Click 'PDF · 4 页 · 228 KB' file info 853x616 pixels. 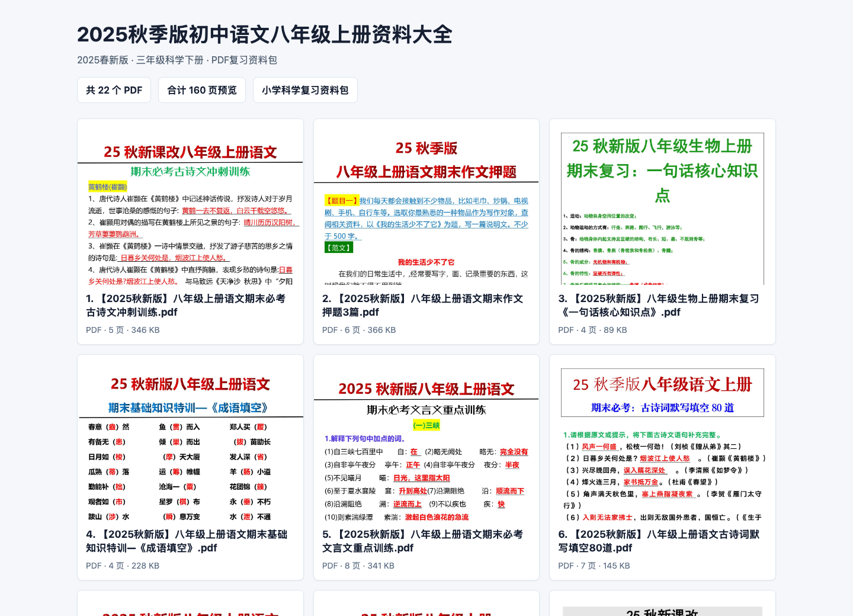pos(123,566)
